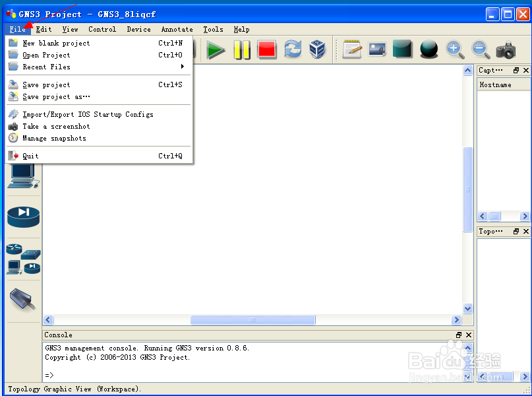Stop all devices with the red square icon
This screenshot has width=532, height=396.
click(267, 49)
